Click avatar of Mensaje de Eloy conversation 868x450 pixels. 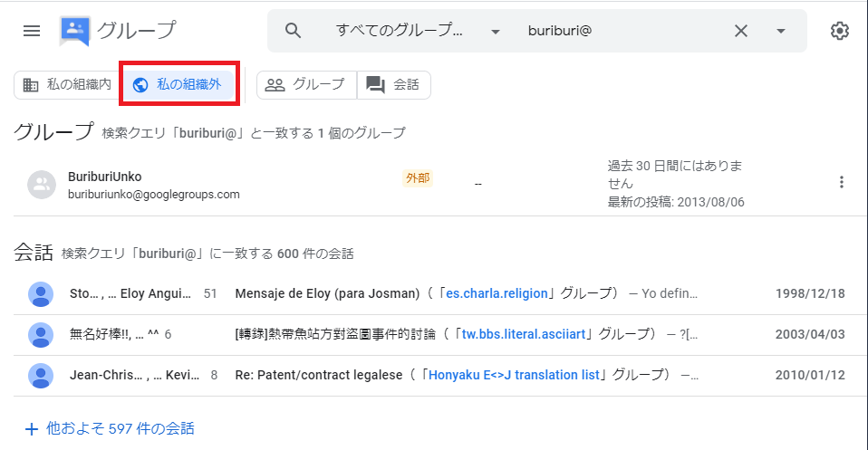pos(41,294)
